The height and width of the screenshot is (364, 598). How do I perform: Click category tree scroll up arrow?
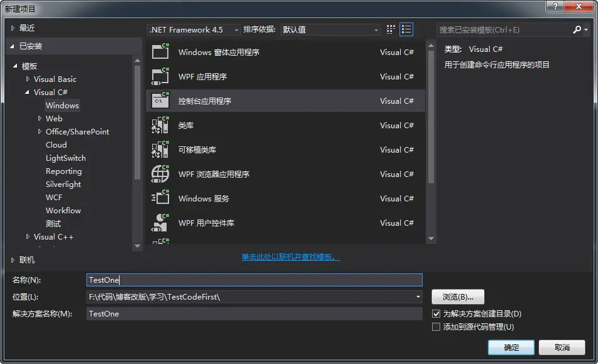point(137,60)
